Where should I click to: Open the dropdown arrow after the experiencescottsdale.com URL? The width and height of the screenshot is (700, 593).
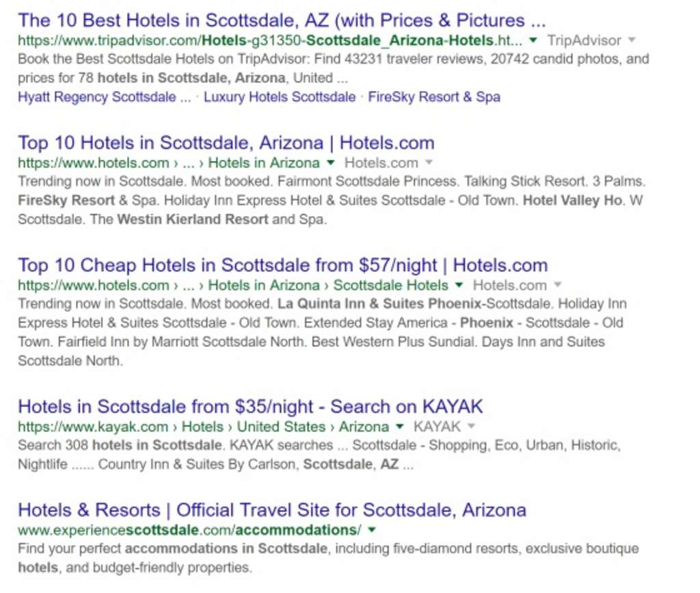point(372,530)
